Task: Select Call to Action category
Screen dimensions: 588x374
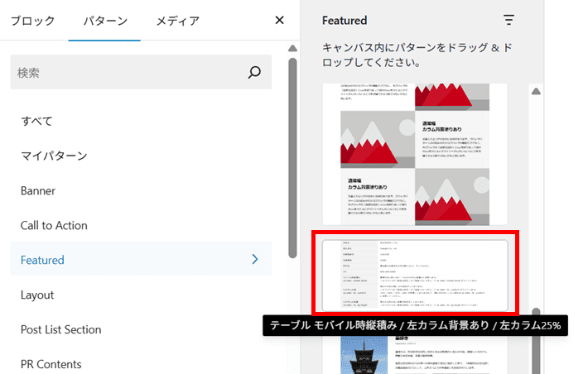Action: 54,225
